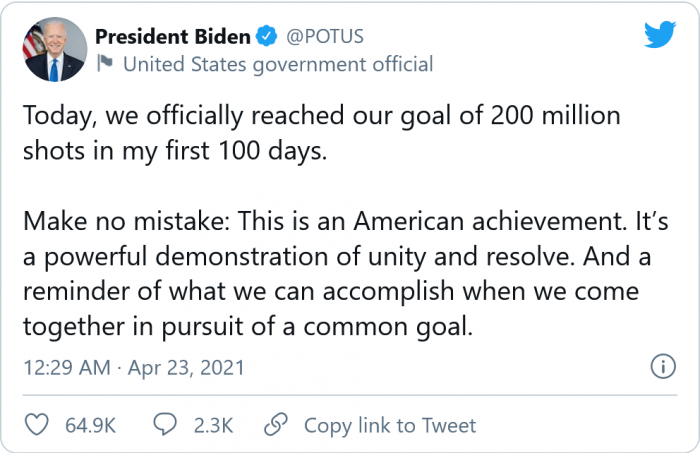Click the reply speech bubble icon
The width and height of the screenshot is (700, 453).
pyautogui.click(x=166, y=425)
